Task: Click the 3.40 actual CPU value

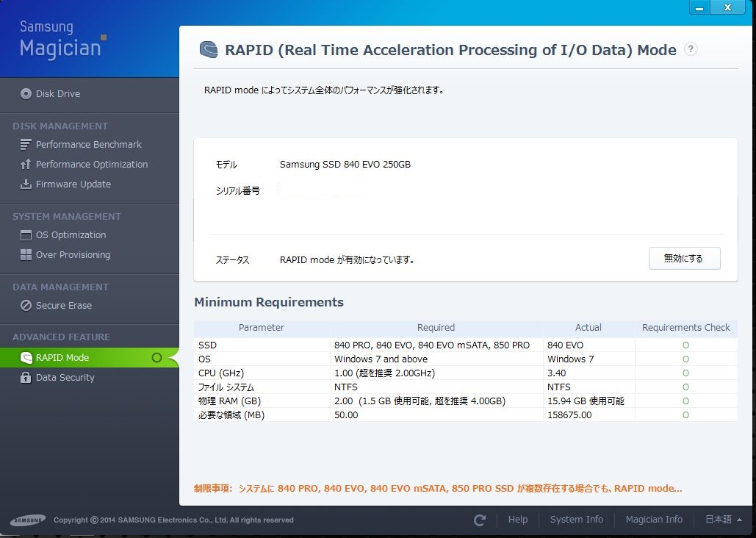Action: pos(556,373)
